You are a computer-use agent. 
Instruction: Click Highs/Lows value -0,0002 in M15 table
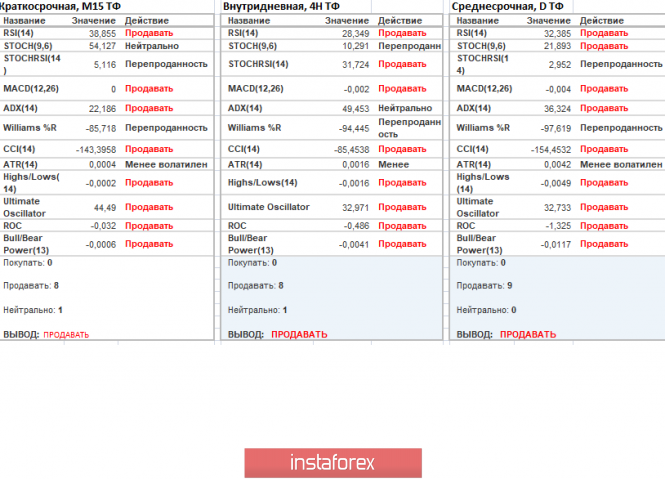coord(101,183)
